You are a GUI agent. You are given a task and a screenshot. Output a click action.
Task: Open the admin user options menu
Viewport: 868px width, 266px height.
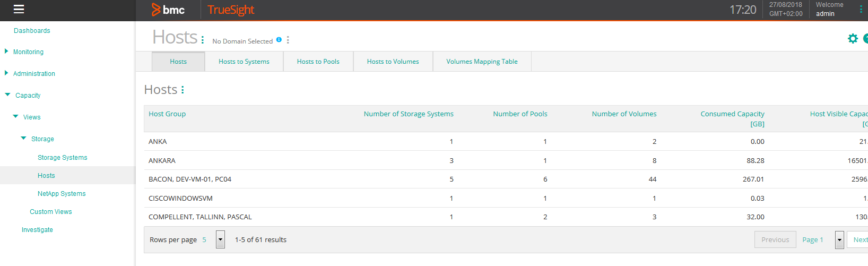tap(861, 9)
